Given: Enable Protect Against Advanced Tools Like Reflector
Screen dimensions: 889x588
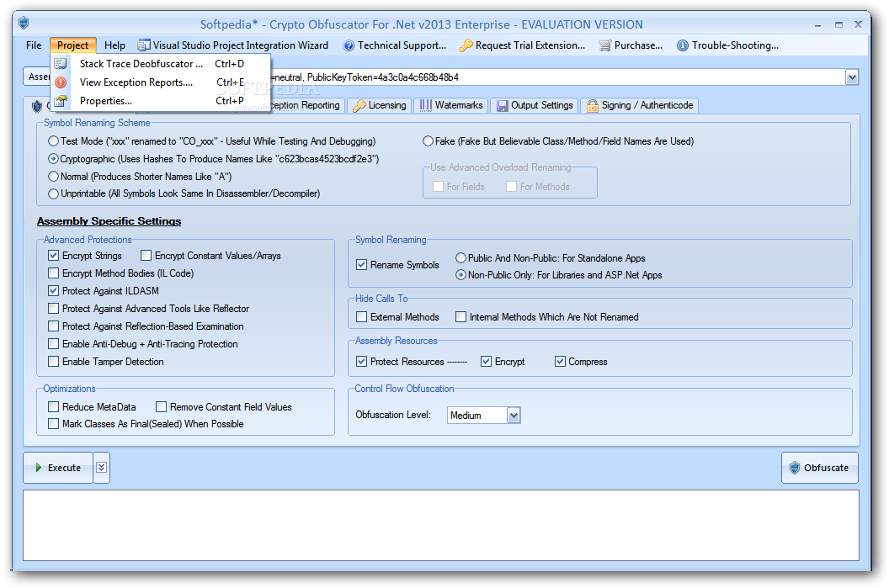Looking at the screenshot, I should pyautogui.click(x=53, y=308).
